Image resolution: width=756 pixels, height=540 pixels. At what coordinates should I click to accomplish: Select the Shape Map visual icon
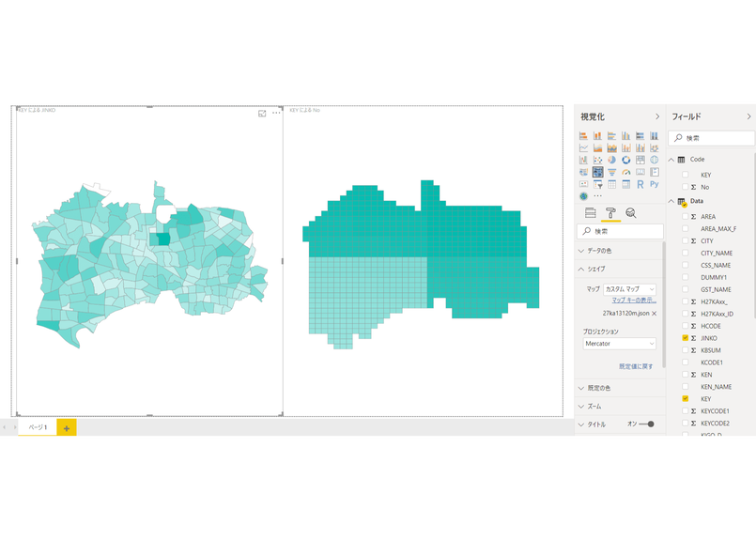click(597, 173)
